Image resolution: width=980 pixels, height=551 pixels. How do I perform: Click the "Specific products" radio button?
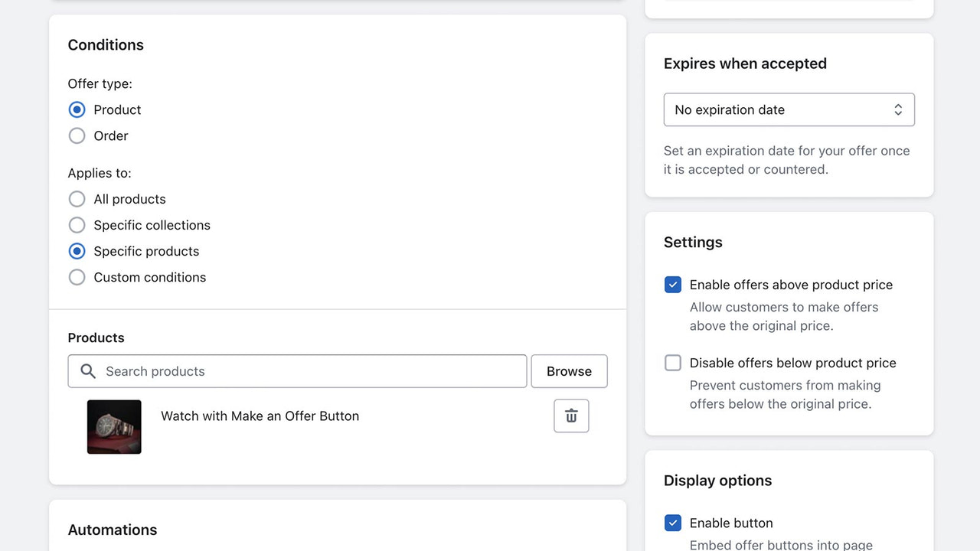77,251
